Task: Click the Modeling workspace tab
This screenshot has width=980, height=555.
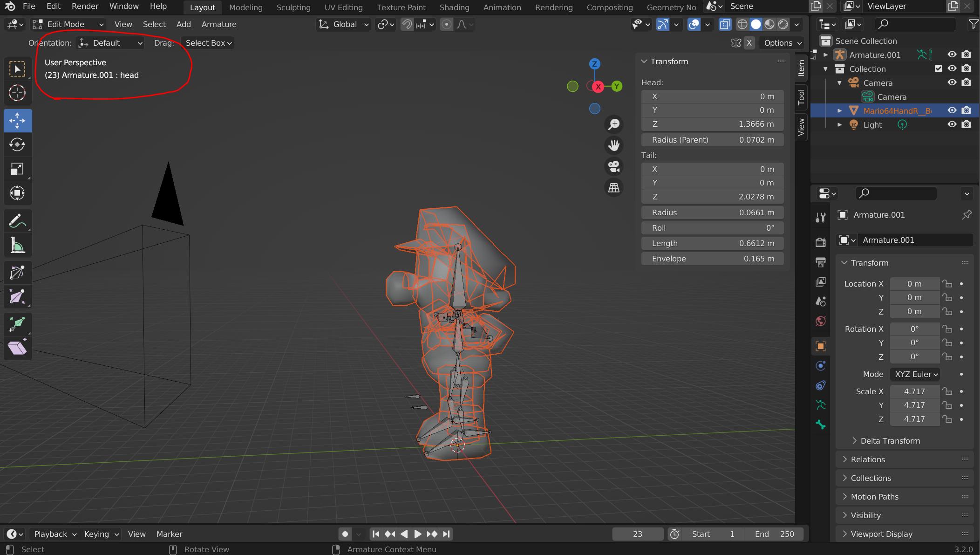Action: [x=245, y=6]
